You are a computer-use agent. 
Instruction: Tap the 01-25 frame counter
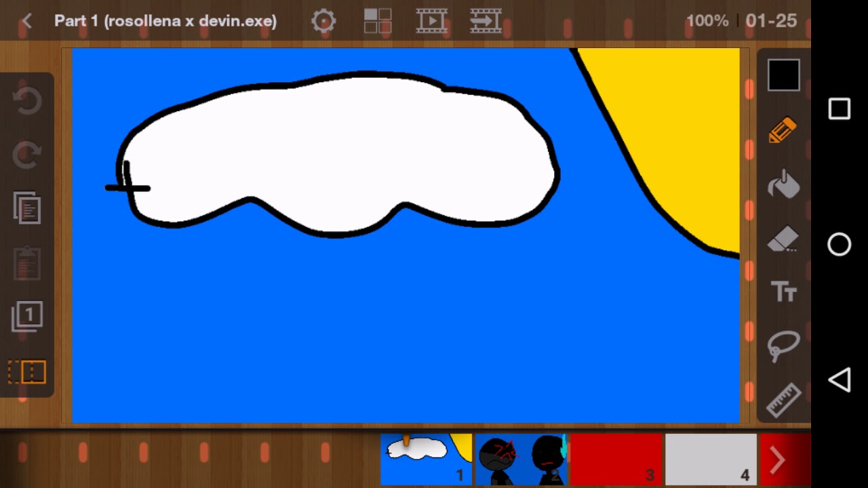tap(771, 21)
